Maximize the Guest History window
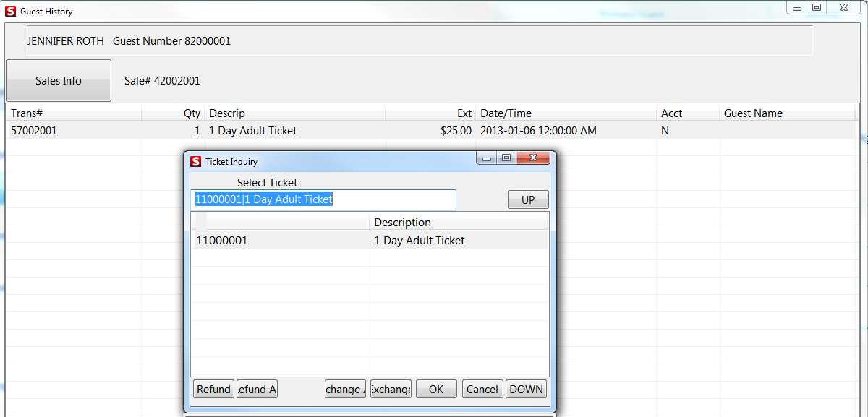Screen dimensions: 868x417 (x=818, y=7)
